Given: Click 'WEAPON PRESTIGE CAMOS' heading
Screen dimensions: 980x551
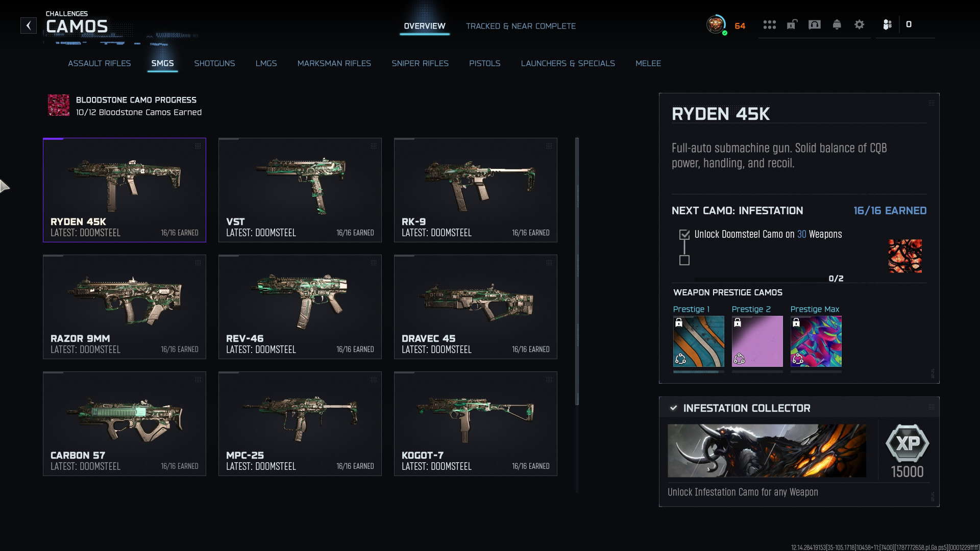Looking at the screenshot, I should 728,293.
